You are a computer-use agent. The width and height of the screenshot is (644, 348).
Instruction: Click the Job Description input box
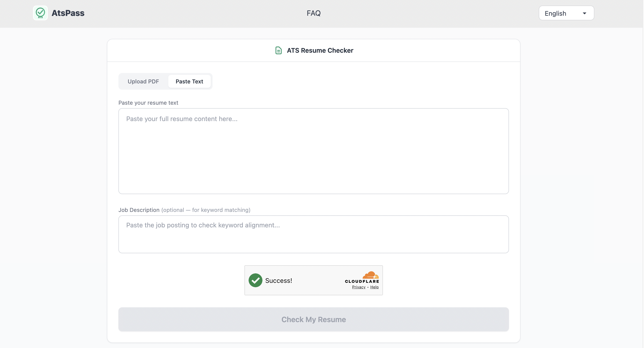[313, 234]
